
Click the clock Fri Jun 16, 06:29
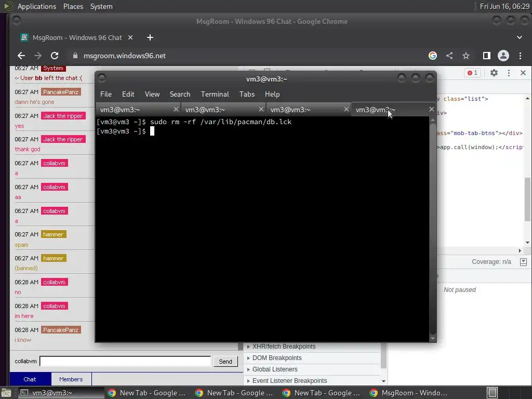point(504,6)
